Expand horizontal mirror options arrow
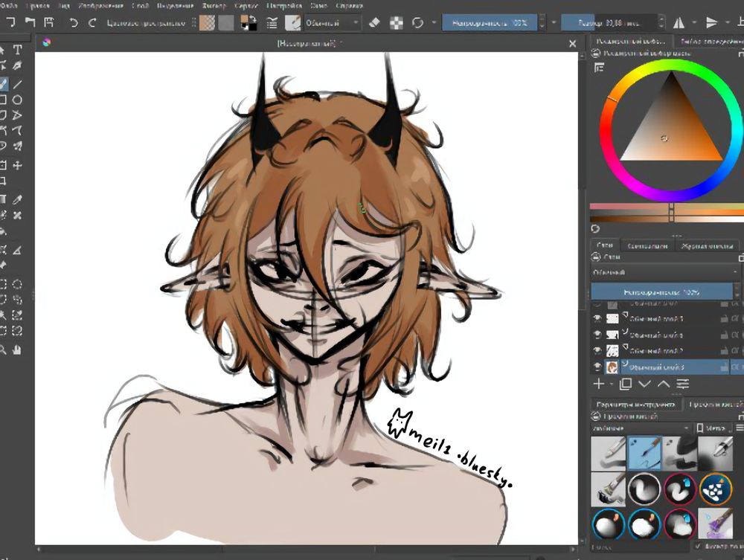Viewport: 744px width, 560px height. point(695,22)
